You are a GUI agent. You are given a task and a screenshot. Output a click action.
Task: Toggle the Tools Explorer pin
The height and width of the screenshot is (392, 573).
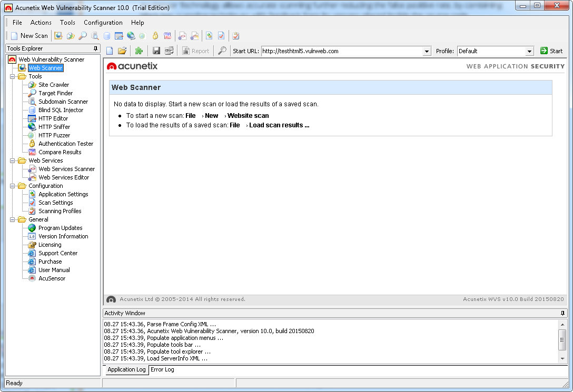[95, 48]
